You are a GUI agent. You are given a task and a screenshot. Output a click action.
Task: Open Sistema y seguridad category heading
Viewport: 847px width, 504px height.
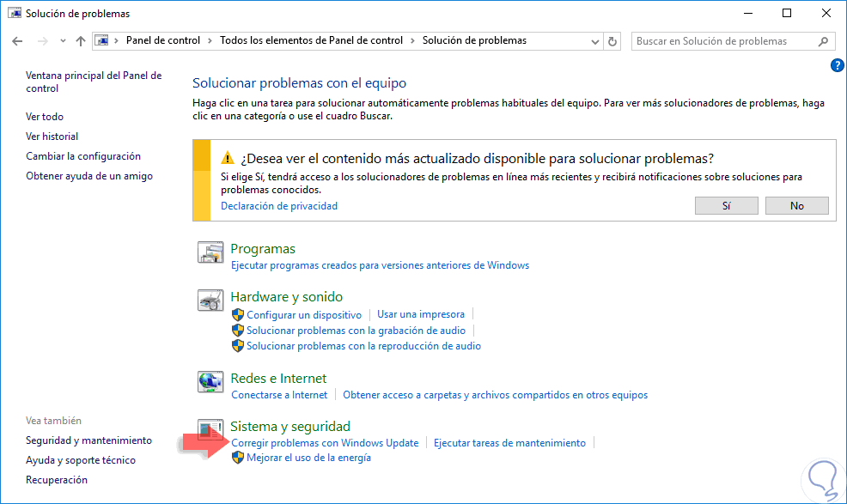tap(290, 426)
